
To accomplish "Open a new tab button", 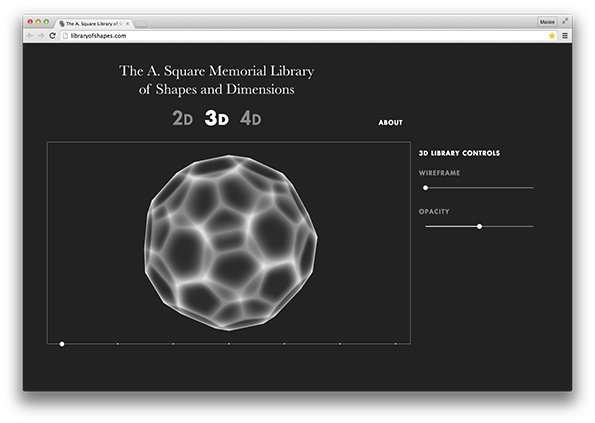I will 141,24.
